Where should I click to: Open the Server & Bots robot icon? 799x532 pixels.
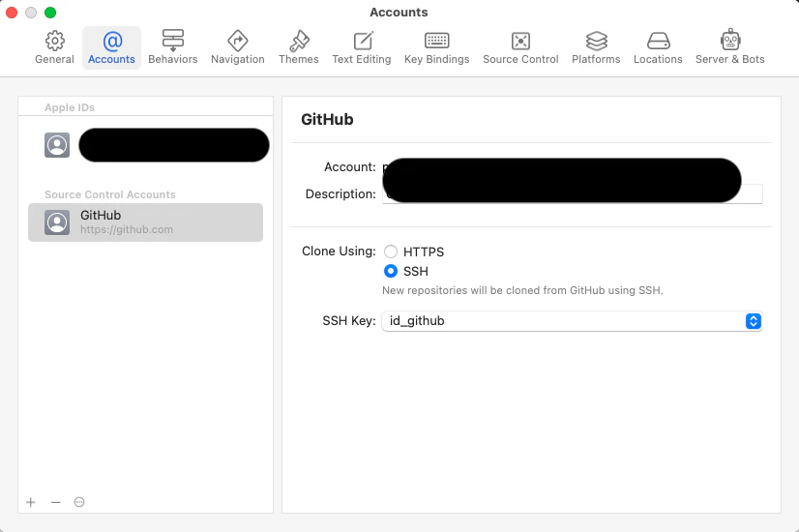[730, 40]
